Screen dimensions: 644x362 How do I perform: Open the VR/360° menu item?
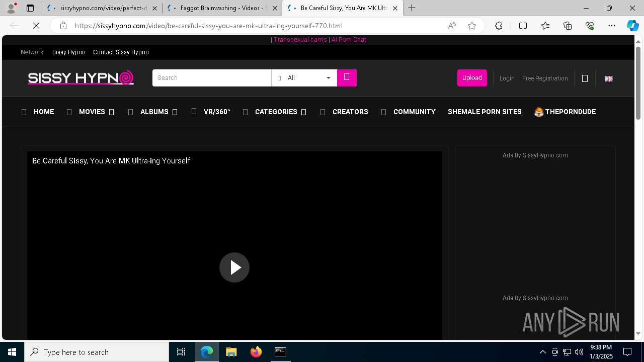click(x=217, y=112)
